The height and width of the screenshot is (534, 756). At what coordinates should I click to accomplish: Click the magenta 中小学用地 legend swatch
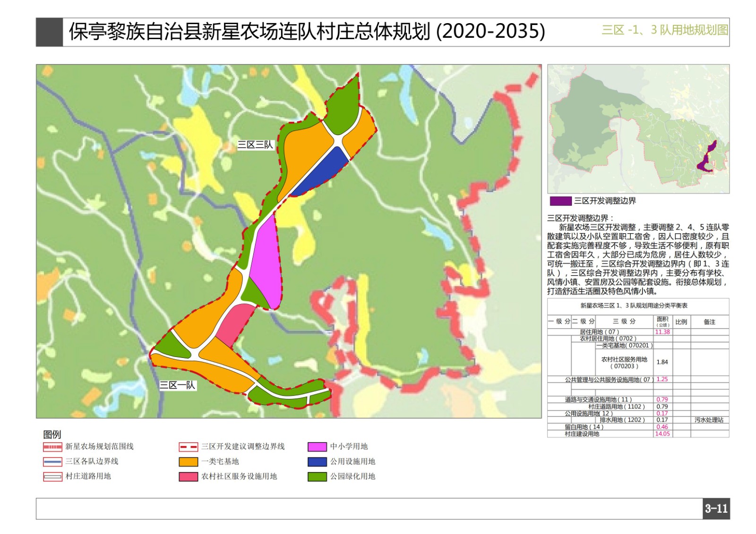pyautogui.click(x=317, y=447)
